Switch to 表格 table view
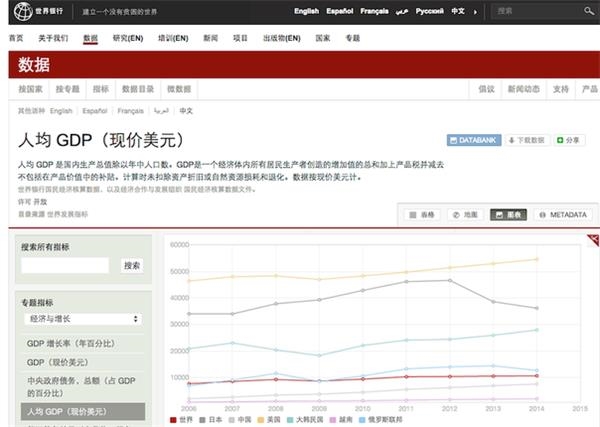The width and height of the screenshot is (600, 427). coord(421,215)
